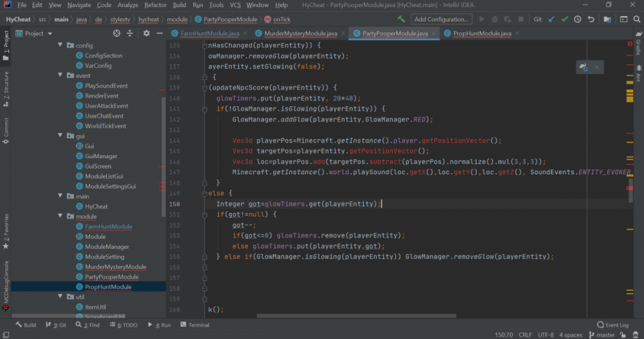Collapse the event folder
The width and height of the screenshot is (644, 339).
[60, 75]
